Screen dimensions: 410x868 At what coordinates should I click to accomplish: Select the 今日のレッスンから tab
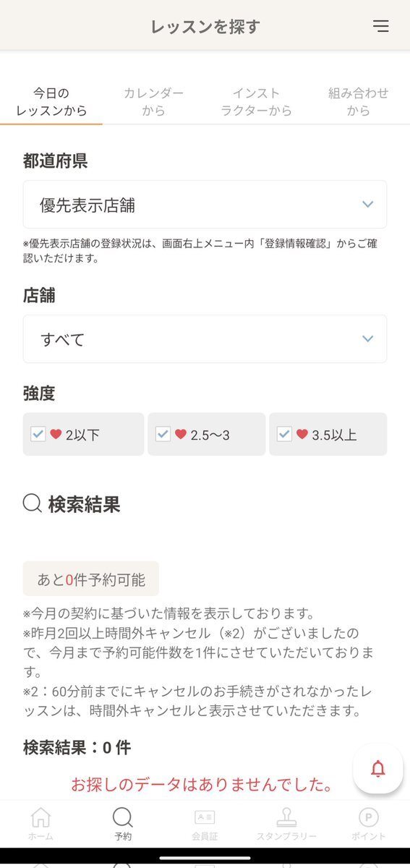click(x=51, y=102)
